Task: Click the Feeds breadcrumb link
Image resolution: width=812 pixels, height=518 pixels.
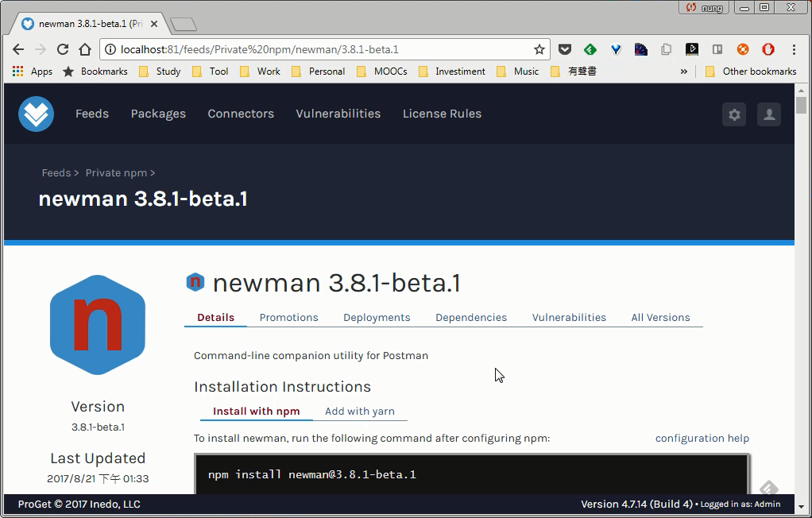Action: [56, 173]
